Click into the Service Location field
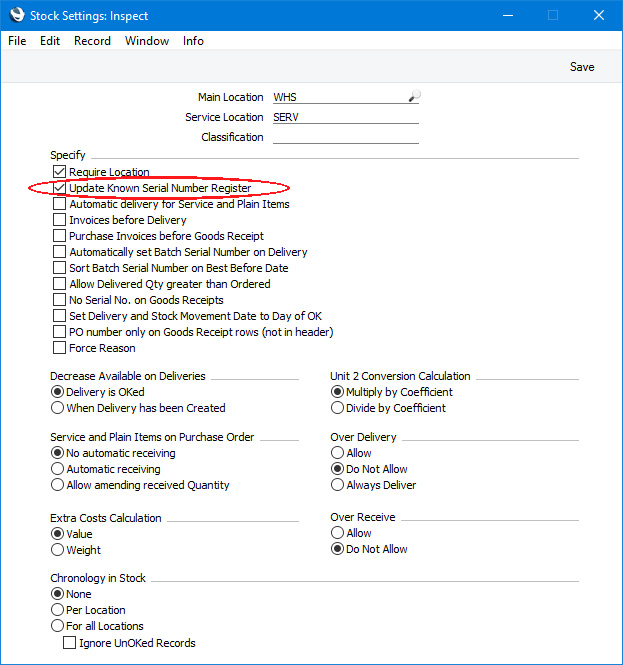This screenshot has width=623, height=665. [346, 117]
